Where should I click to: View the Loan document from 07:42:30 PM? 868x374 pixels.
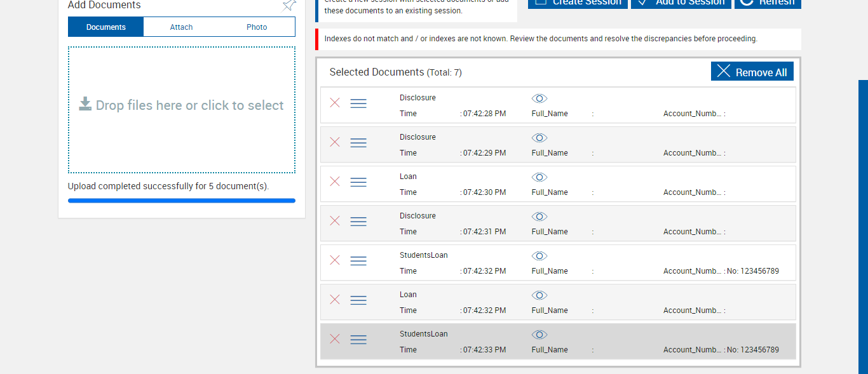click(x=539, y=177)
